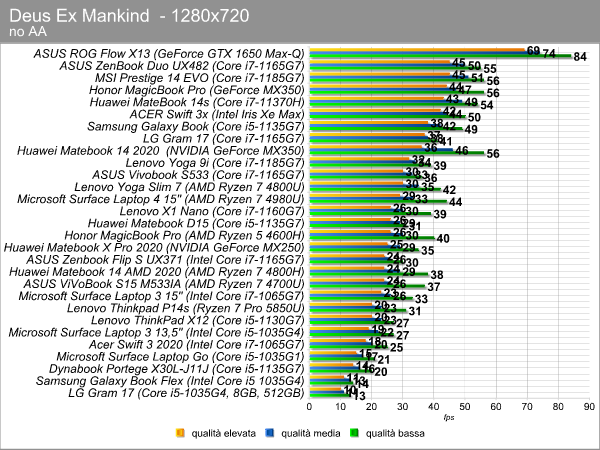Click the value 56 on Huawei Matebook 14 2020 bar
Viewport: 600px width, 450px height.
pos(493,154)
